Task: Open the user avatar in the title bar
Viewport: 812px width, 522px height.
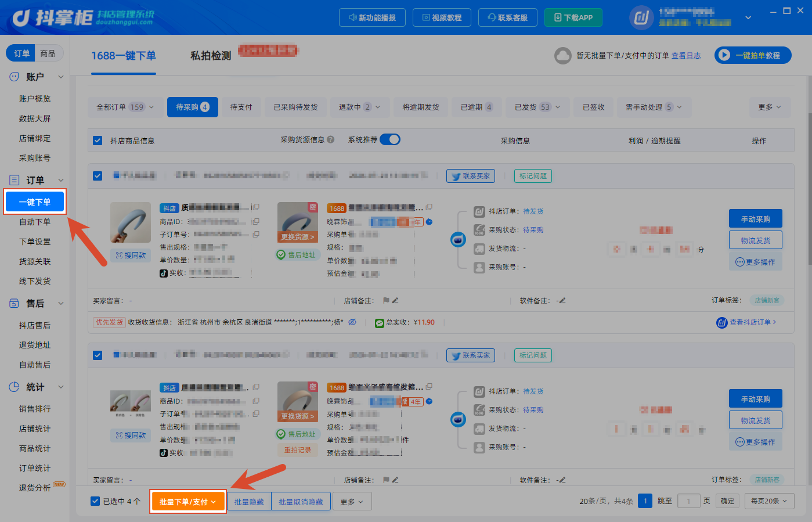Action: click(x=641, y=18)
